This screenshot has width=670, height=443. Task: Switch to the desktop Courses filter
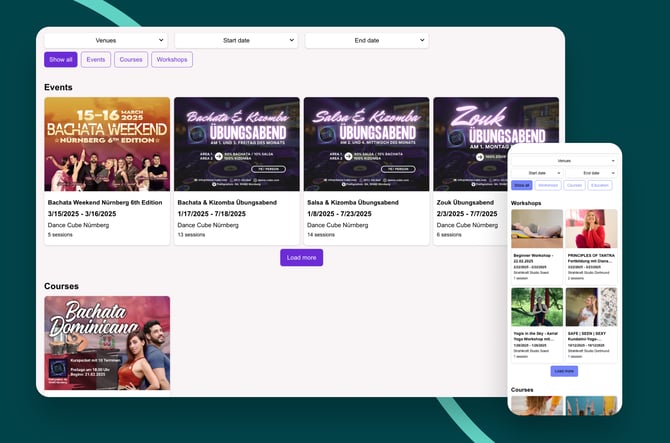pyautogui.click(x=131, y=60)
